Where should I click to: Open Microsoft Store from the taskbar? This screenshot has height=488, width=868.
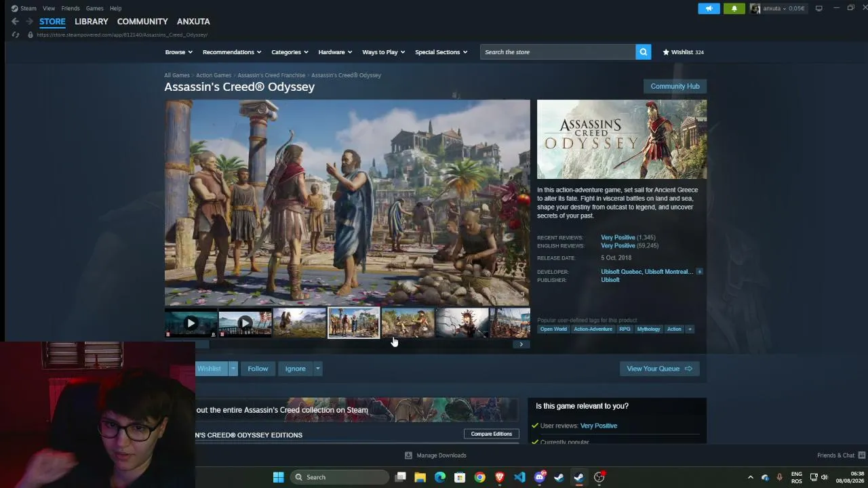tap(460, 477)
